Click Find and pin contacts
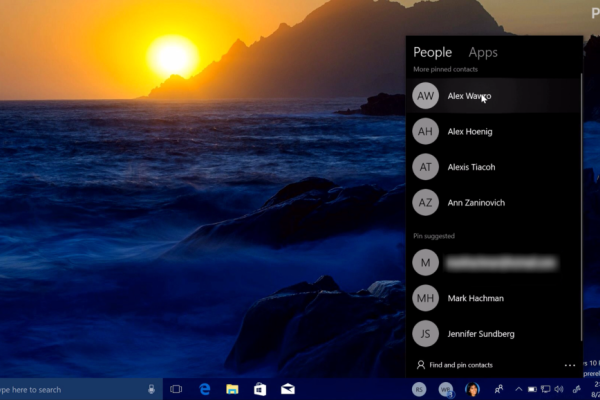Screen dimensions: 600x400 click(x=460, y=365)
